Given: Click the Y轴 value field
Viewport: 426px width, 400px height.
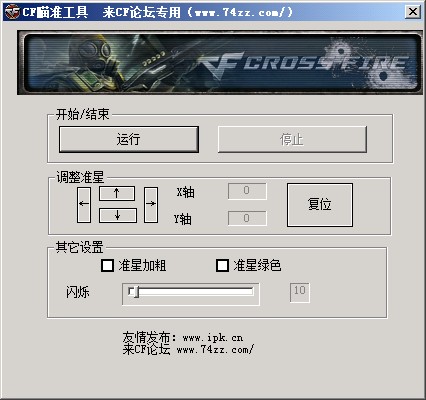Looking at the screenshot, I should click(247, 218).
